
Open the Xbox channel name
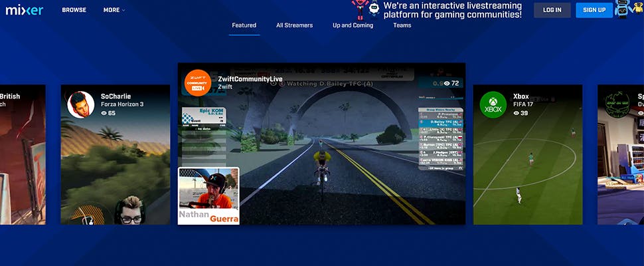521,96
